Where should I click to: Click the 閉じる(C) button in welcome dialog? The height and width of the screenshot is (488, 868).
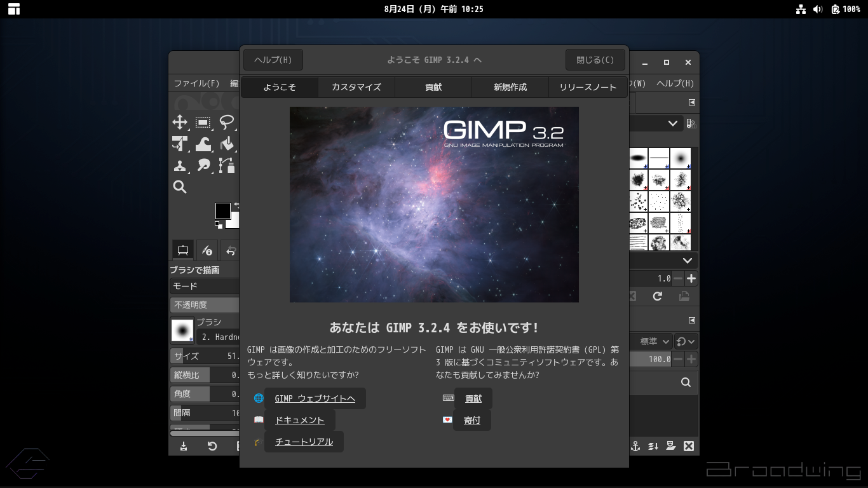click(595, 60)
